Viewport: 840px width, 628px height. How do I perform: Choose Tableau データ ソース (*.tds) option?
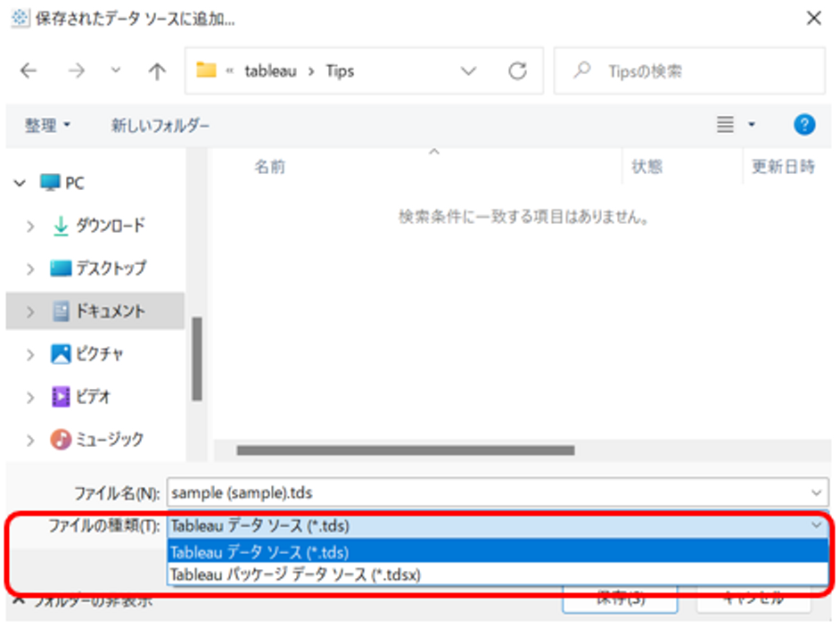(498, 551)
